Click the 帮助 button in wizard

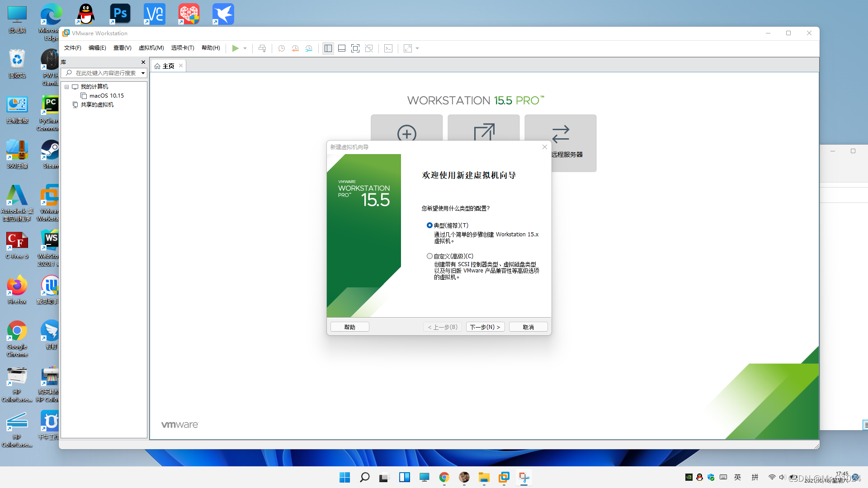350,327
